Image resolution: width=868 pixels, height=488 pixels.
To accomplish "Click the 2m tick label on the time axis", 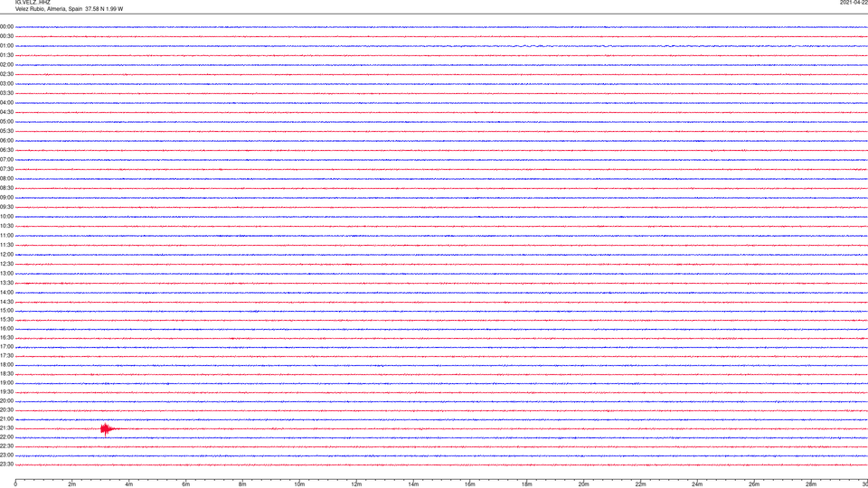I will pos(72,484).
